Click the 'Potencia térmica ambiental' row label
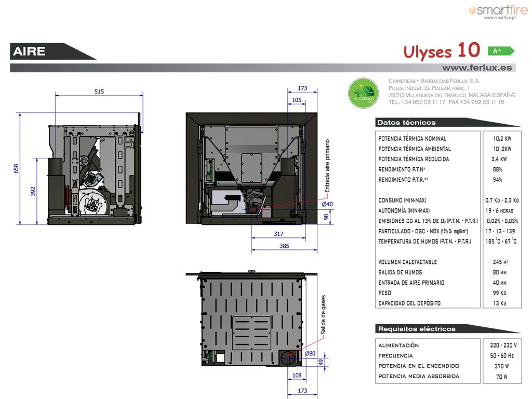Image resolution: width=532 pixels, height=399 pixels. pyautogui.click(x=415, y=149)
